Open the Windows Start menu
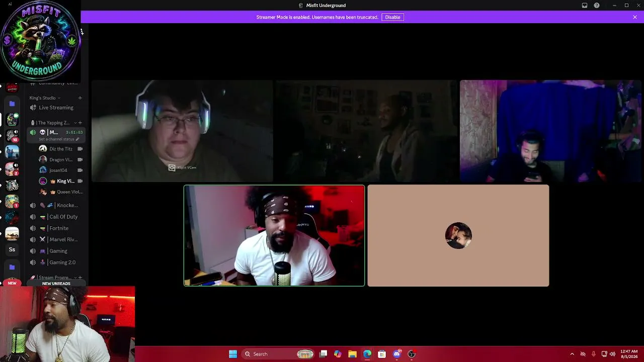The image size is (644, 362). [x=233, y=354]
